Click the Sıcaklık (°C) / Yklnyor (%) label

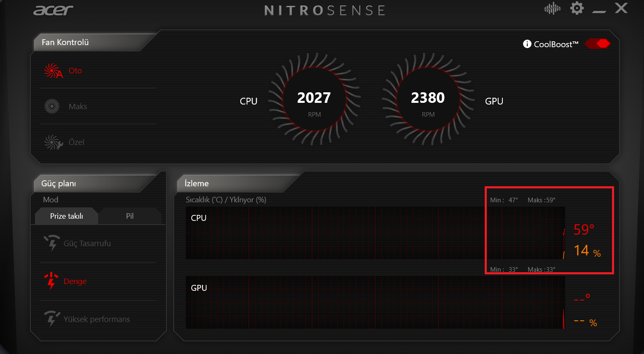[226, 200]
